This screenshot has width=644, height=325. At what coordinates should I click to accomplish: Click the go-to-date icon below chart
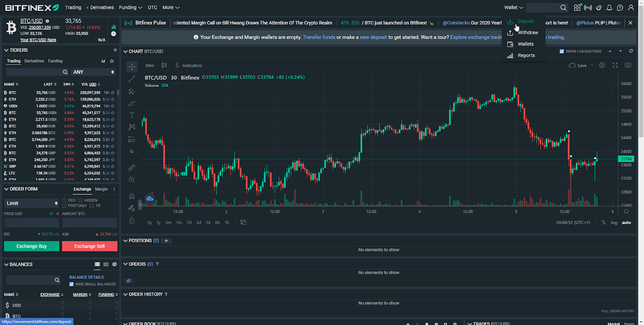click(243, 222)
